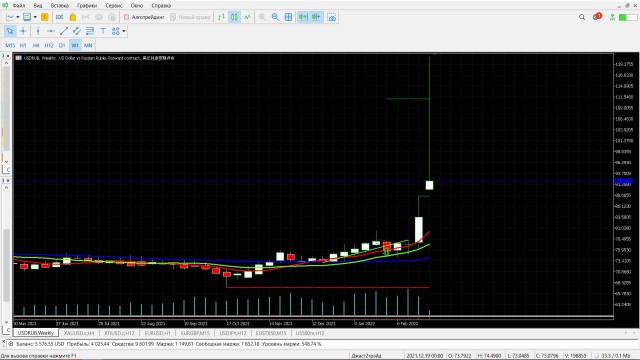The width and height of the screenshot is (640, 360).
Task: Expand the templates dropdown arrow
Action: click(x=35, y=17)
